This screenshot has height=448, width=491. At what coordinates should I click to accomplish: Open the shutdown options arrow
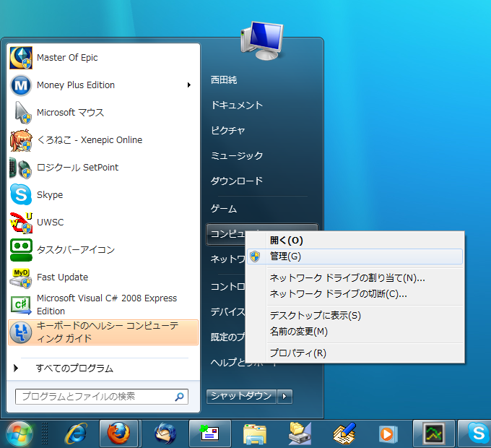pyautogui.click(x=284, y=397)
